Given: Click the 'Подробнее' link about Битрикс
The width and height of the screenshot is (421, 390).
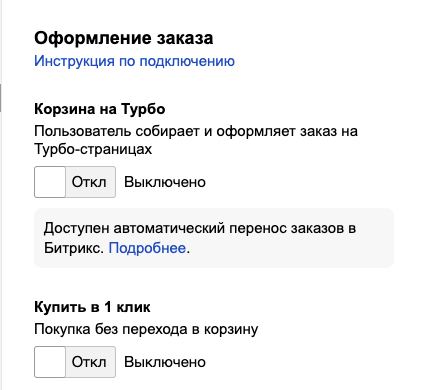Looking at the screenshot, I should (x=147, y=248).
